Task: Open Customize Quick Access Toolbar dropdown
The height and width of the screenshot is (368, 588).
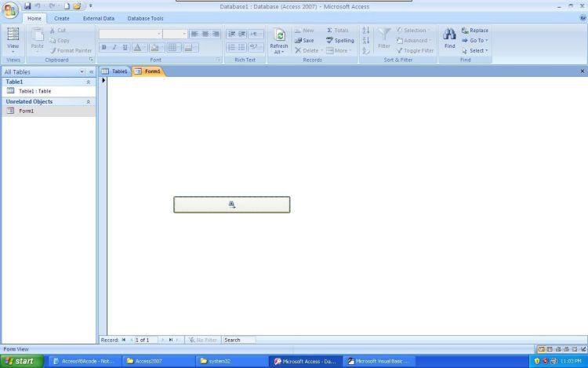Action: 91,6
